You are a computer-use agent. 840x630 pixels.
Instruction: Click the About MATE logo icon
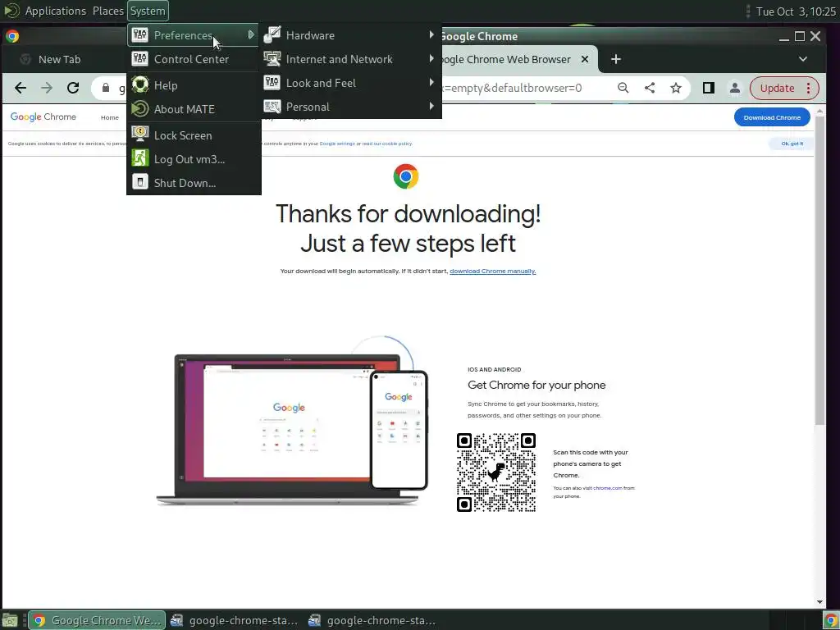(x=139, y=109)
